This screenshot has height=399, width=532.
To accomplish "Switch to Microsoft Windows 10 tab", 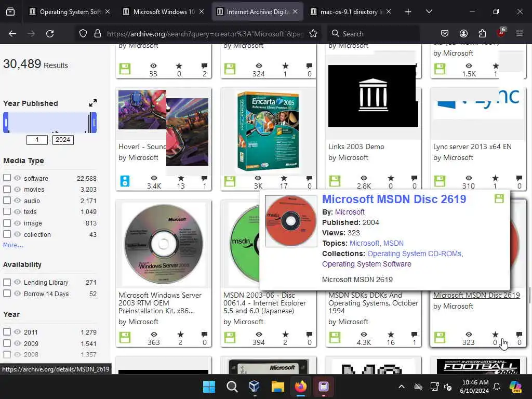I will (164, 12).
